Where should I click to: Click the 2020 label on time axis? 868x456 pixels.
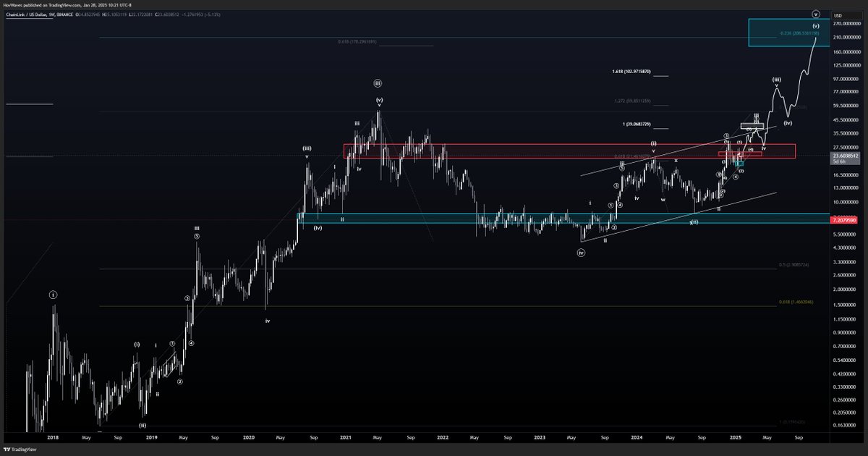click(249, 437)
